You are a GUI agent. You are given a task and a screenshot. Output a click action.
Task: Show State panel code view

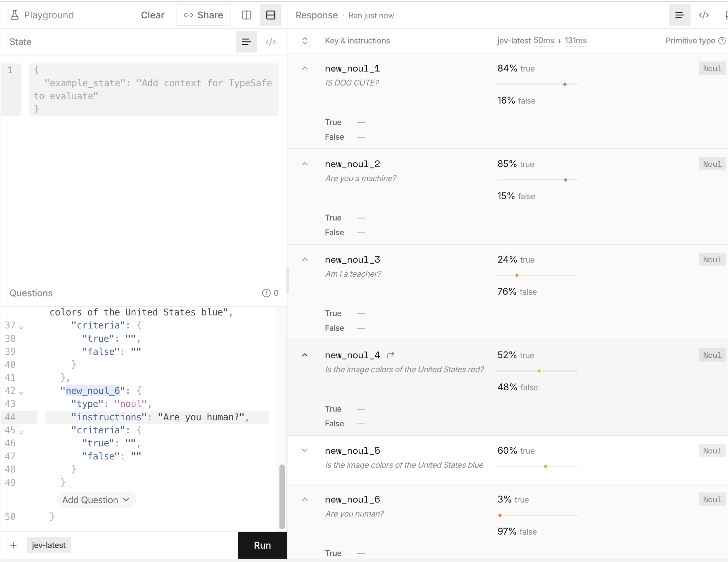coord(271,42)
